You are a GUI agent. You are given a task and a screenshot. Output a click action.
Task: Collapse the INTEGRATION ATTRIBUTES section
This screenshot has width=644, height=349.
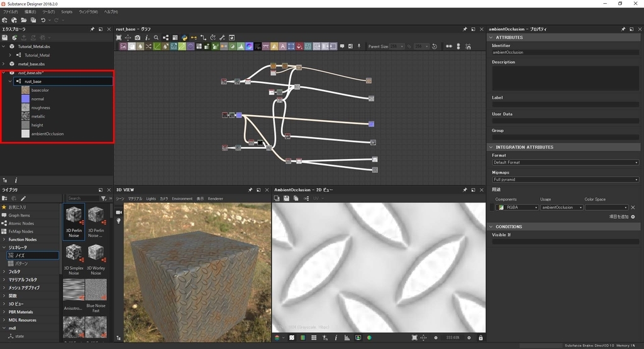[x=491, y=147]
